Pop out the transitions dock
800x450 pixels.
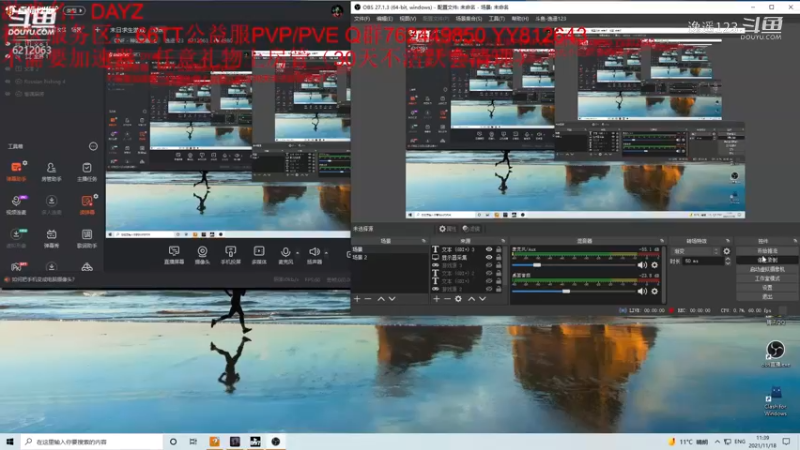click(x=728, y=241)
